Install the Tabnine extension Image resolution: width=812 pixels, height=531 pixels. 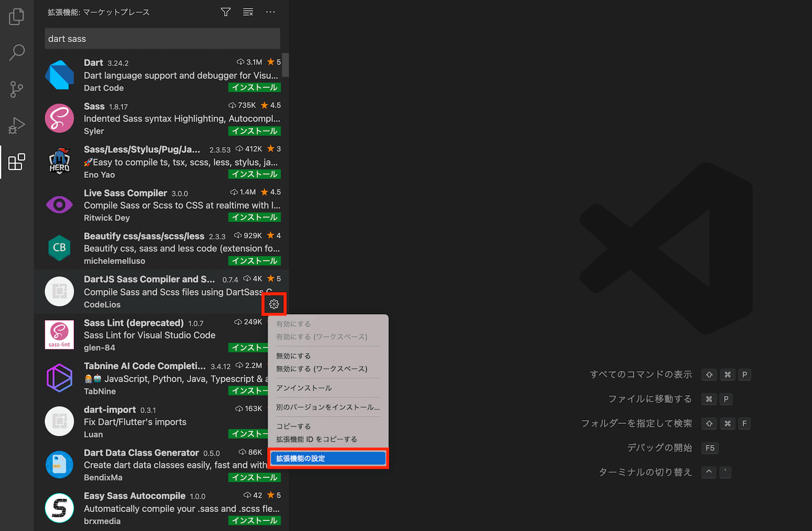(248, 391)
